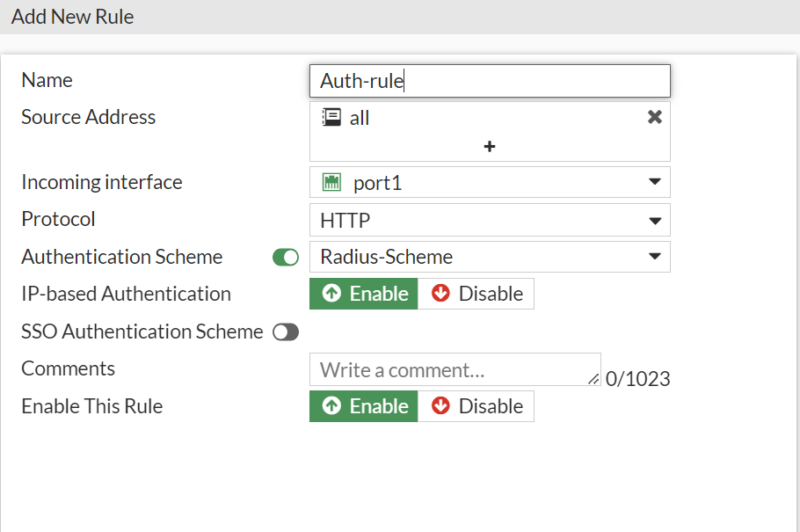This screenshot has height=532, width=800.
Task: Click the green up-arrow icon for Enable This Rule
Action: [331, 406]
